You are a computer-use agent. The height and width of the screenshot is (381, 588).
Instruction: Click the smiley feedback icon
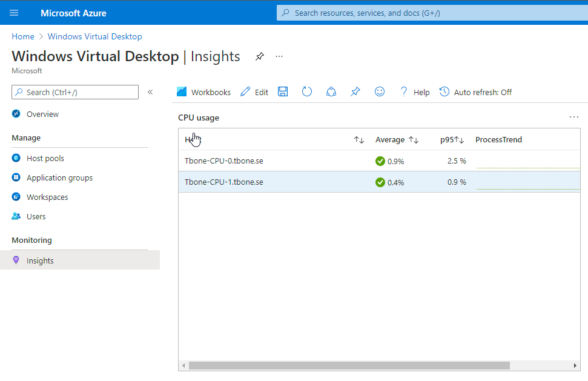(x=380, y=92)
